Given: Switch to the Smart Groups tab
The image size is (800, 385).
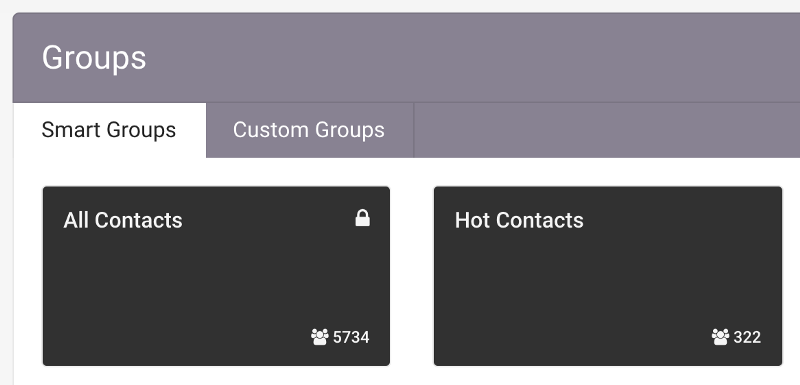Looking at the screenshot, I should pos(109,130).
